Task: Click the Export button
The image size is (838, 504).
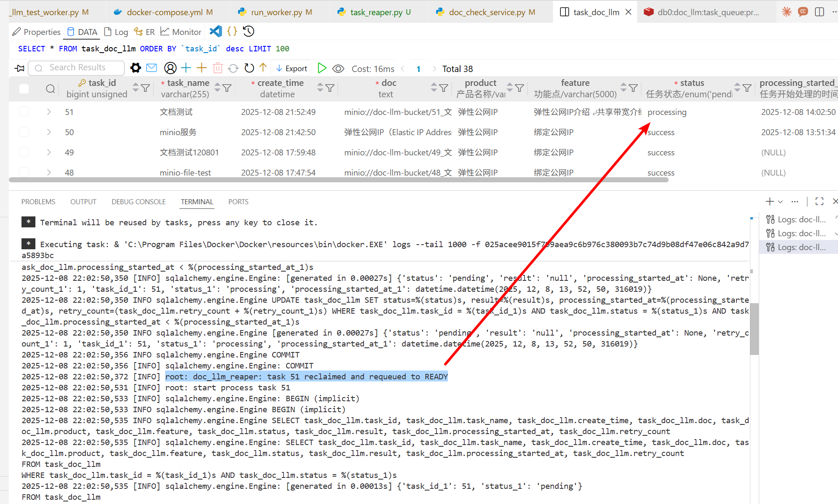Action: pos(292,68)
